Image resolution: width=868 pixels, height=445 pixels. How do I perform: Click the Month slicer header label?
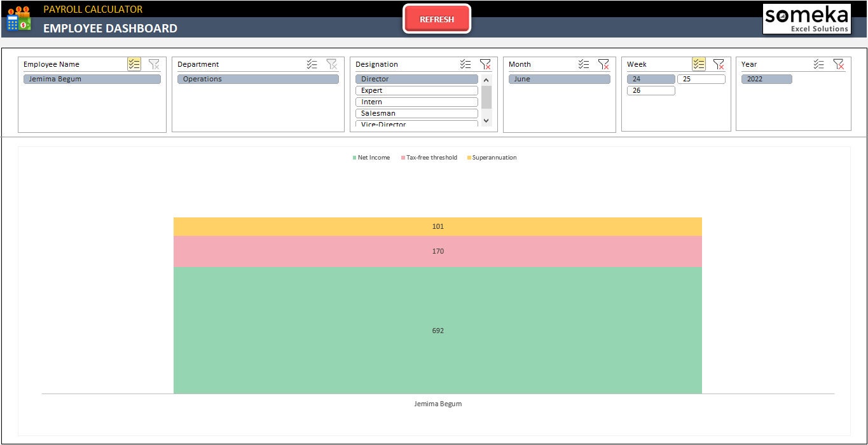[520, 64]
